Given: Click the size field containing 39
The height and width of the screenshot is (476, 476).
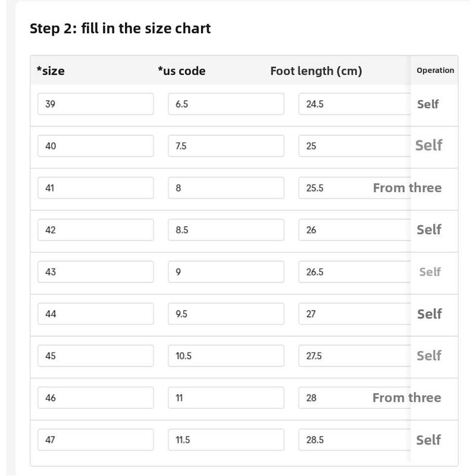Looking at the screenshot, I should (95, 104).
